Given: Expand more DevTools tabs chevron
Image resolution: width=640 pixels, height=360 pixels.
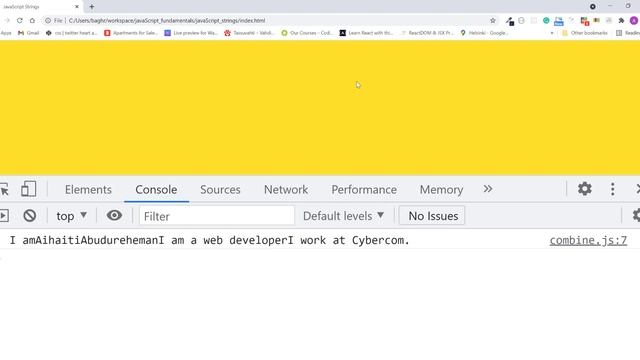Looking at the screenshot, I should (488, 189).
